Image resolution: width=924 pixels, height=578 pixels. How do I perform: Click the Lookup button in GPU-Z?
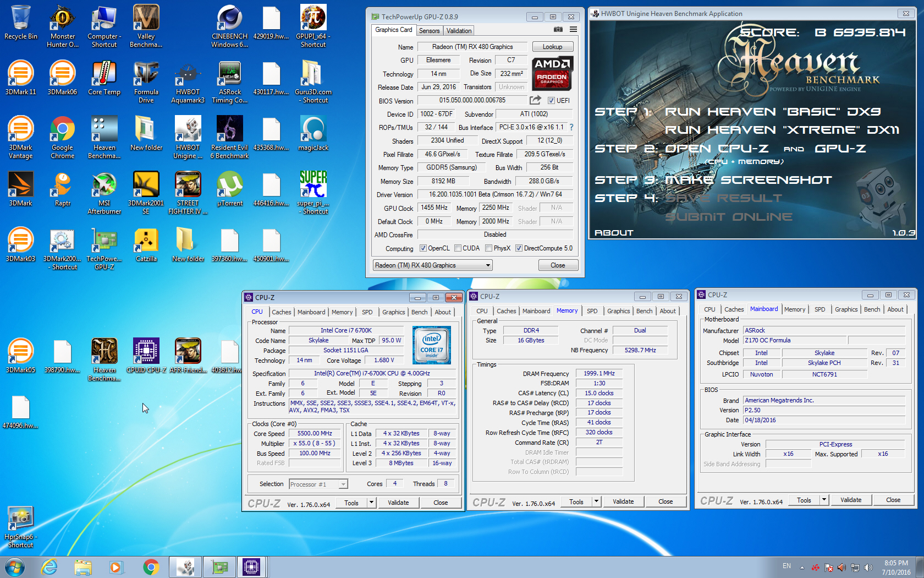pyautogui.click(x=552, y=47)
